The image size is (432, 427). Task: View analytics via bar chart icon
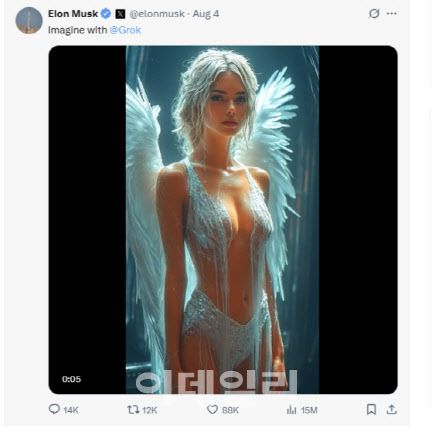coord(291,410)
